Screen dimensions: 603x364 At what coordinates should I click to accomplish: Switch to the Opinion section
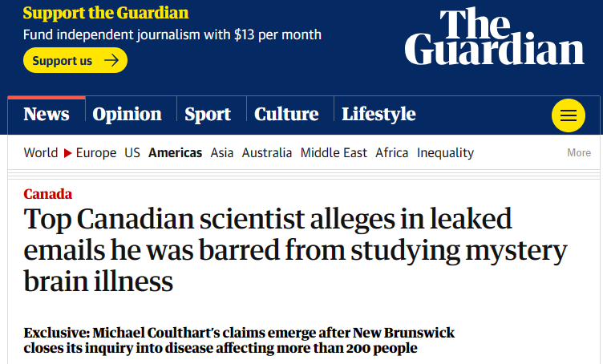[x=127, y=114]
